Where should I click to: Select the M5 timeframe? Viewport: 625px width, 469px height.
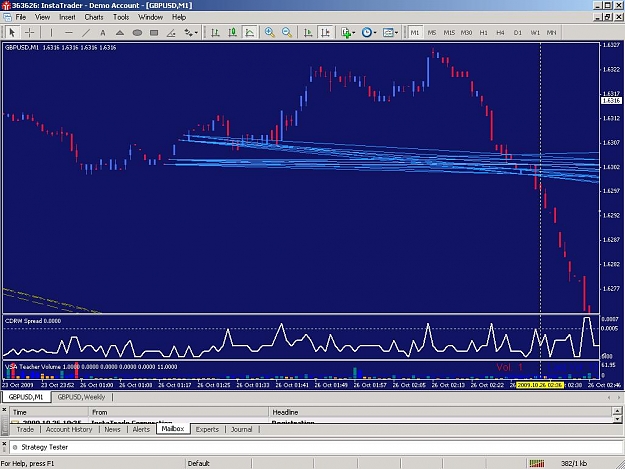point(432,33)
